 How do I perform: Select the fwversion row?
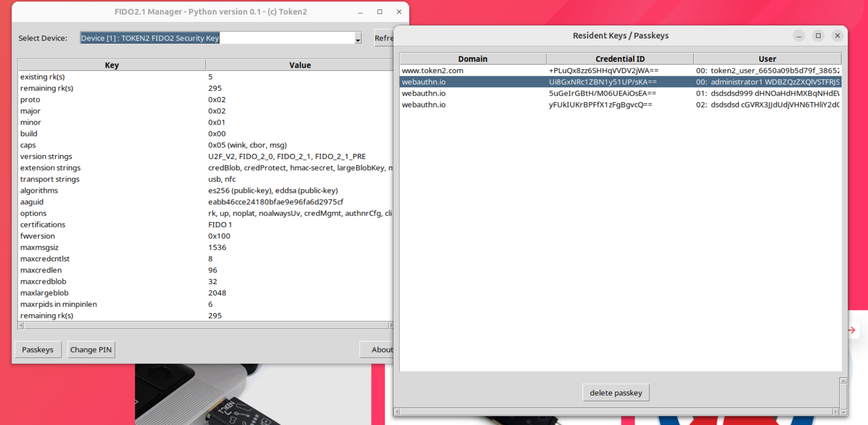(206, 236)
